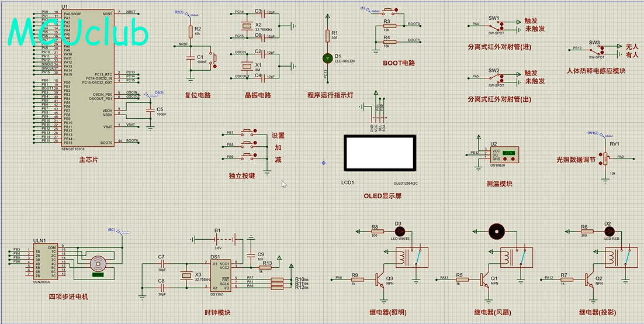Click the NPN transistor Q3
The height and width of the screenshot is (324, 644).
(379, 280)
